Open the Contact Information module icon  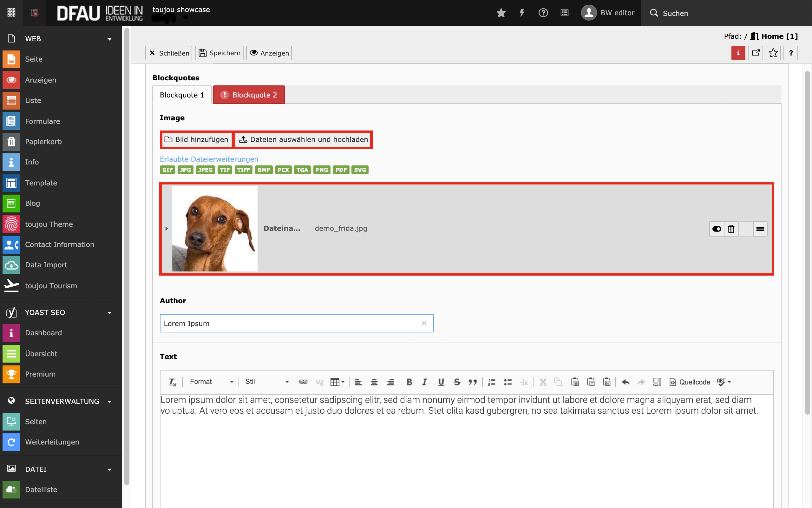tap(11, 244)
